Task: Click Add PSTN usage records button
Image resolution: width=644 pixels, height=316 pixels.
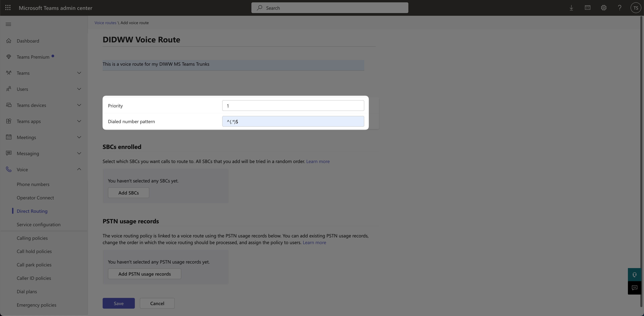Action: point(145,274)
